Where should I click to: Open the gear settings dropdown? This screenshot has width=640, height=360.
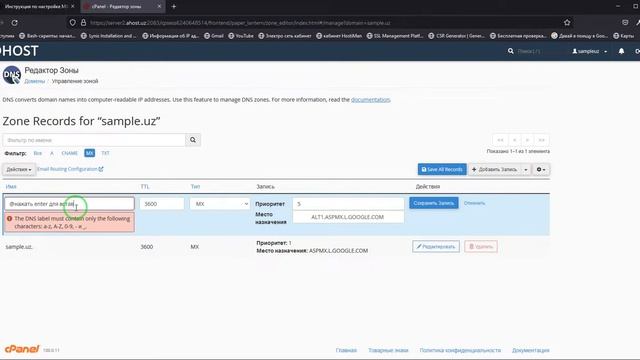coord(541,169)
